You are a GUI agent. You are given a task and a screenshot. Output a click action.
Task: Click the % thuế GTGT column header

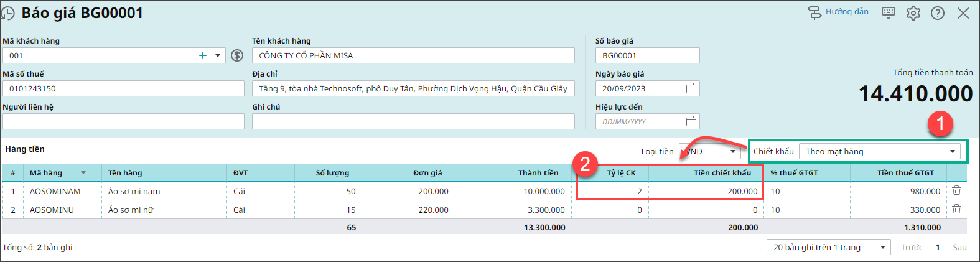[x=807, y=172]
